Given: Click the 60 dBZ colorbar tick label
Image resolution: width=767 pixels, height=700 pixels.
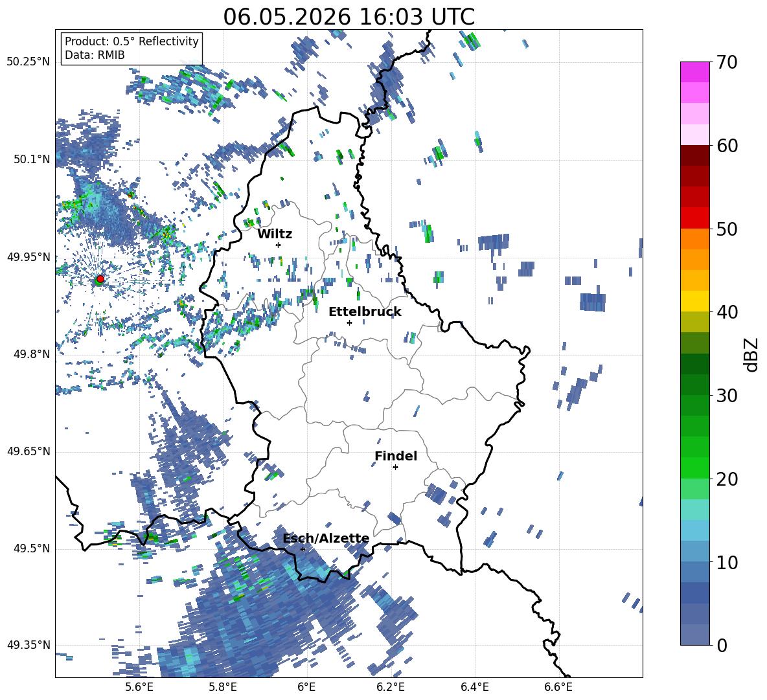Looking at the screenshot, I should [727, 146].
